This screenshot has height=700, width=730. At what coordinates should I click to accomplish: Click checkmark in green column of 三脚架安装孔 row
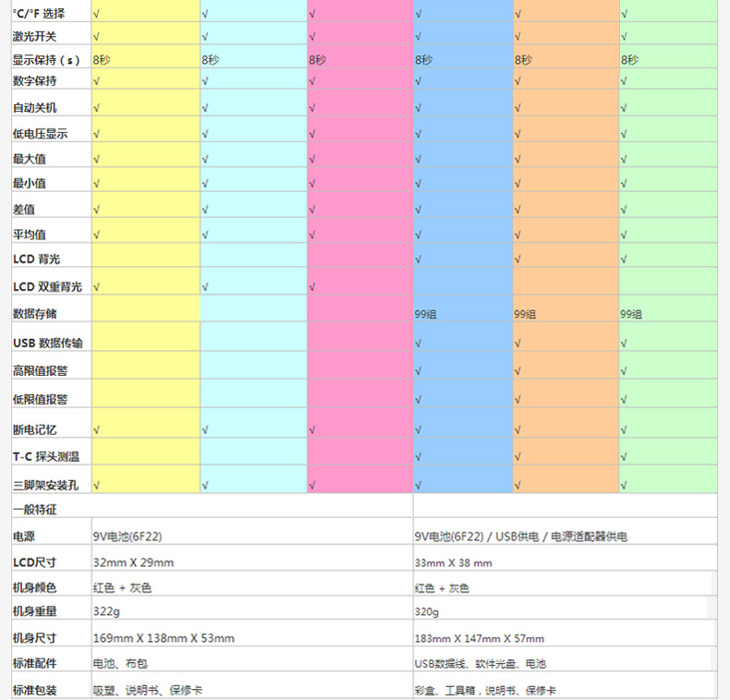(x=625, y=485)
